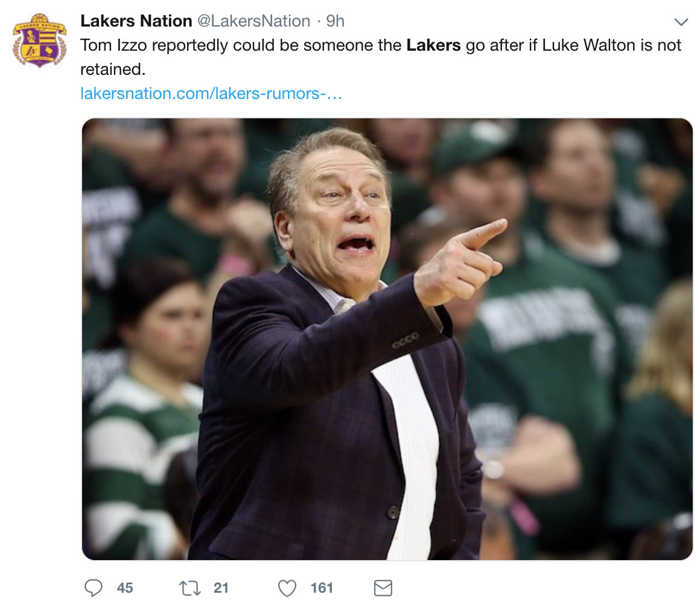Image resolution: width=700 pixels, height=606 pixels.
Task: Click the 9h tweet timestamp
Action: click(336, 21)
